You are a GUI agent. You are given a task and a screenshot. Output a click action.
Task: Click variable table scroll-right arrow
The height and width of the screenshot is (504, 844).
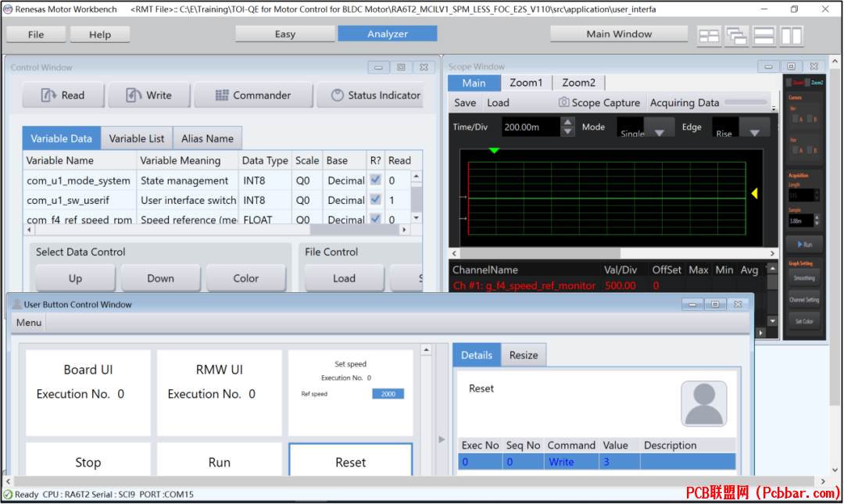coord(404,230)
